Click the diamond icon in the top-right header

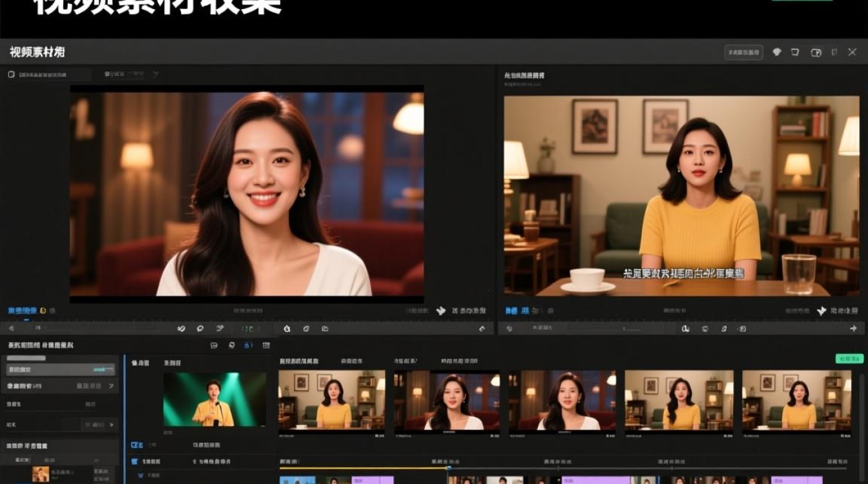click(777, 52)
